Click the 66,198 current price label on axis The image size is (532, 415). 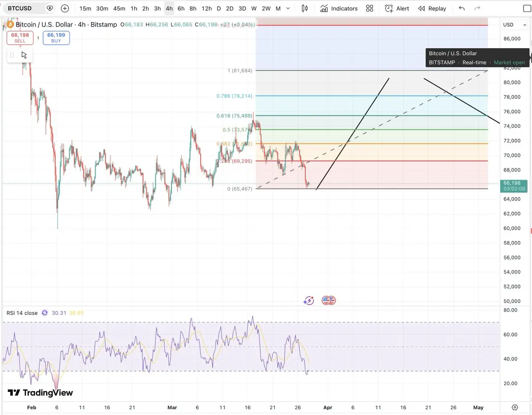point(514,186)
